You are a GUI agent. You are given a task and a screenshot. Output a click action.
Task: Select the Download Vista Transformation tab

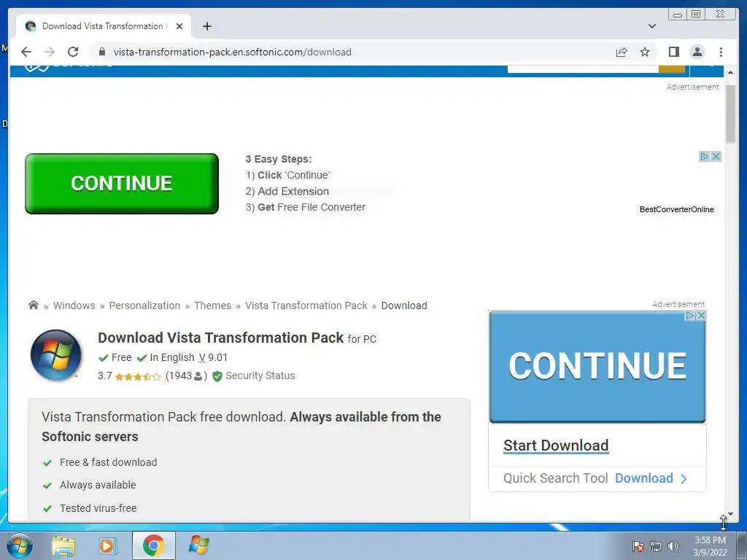tap(104, 26)
